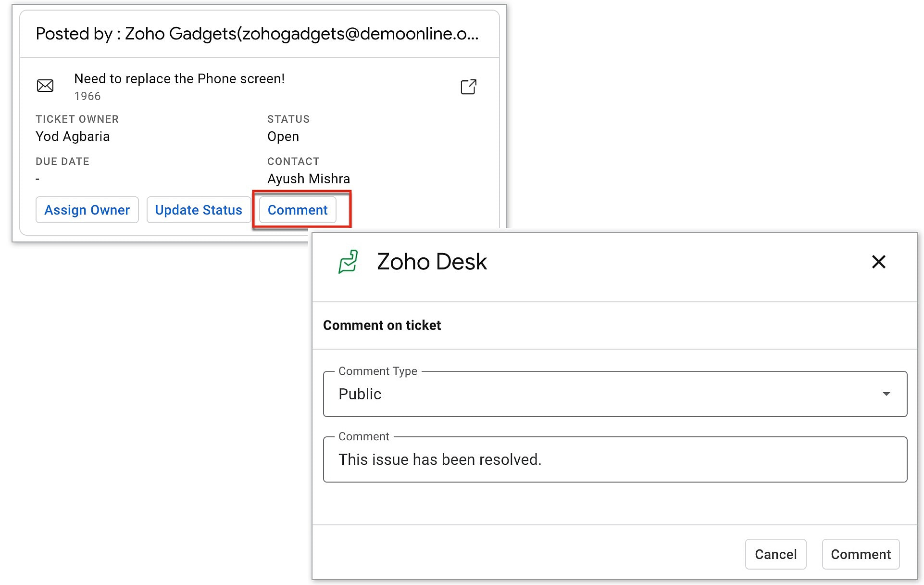
Task: Open ticket in new window icon
Action: [x=468, y=87]
